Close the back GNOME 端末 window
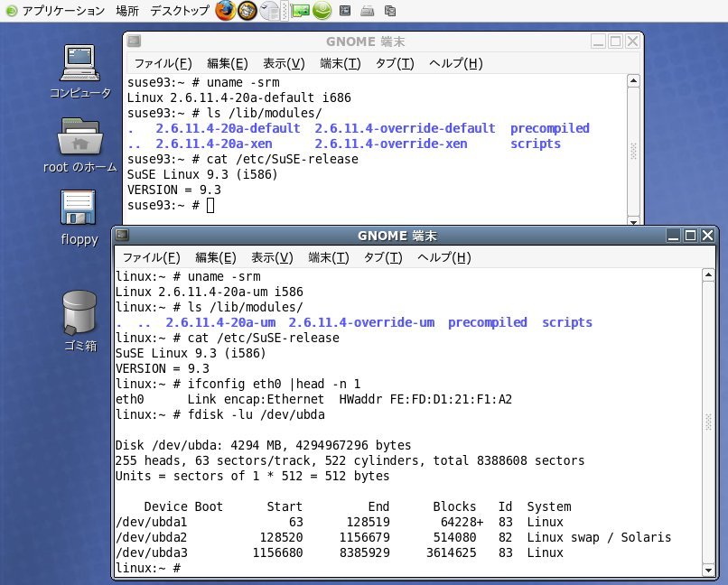 [x=633, y=42]
